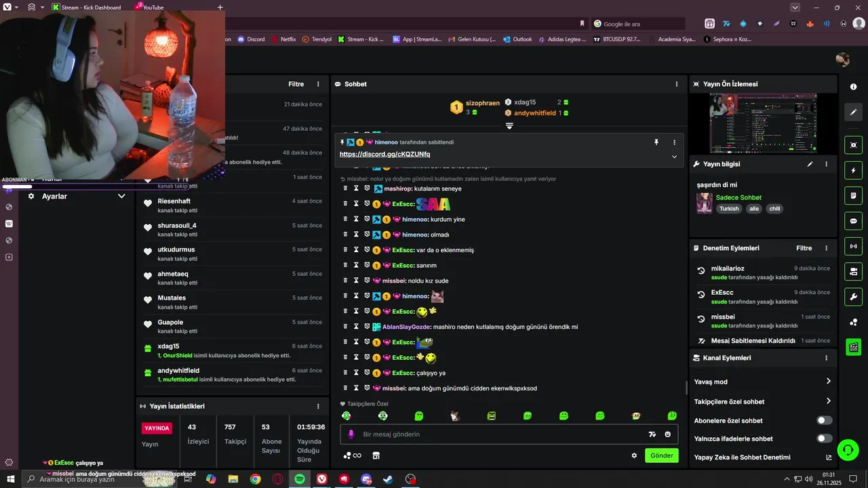Edit stream info with the pencil icon
868x488 pixels.
[810, 164]
